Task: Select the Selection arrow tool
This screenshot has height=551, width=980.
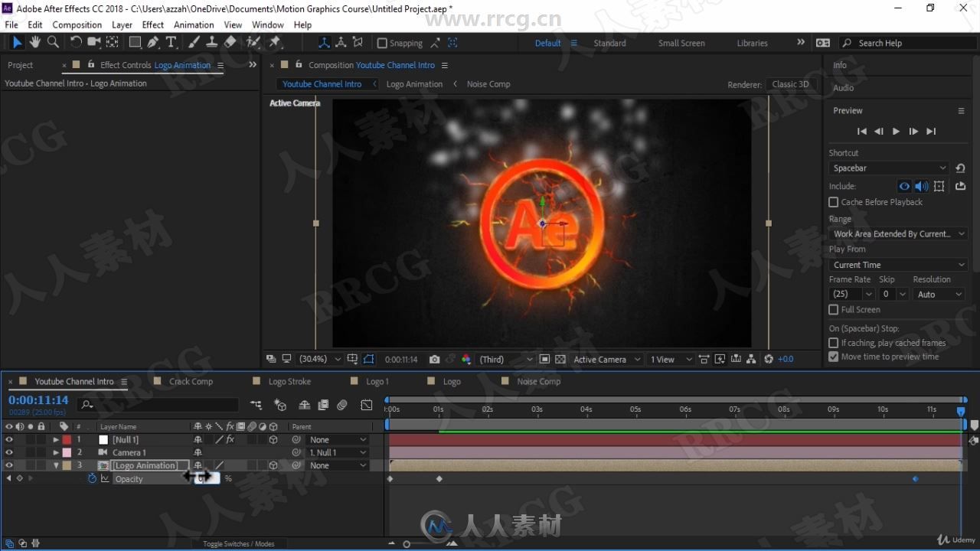Action: pyautogui.click(x=17, y=42)
